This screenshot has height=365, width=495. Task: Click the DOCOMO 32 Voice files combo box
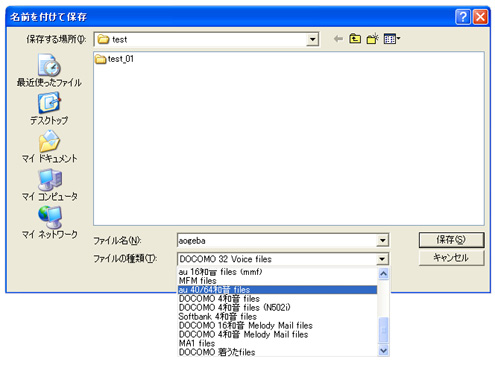click(283, 259)
